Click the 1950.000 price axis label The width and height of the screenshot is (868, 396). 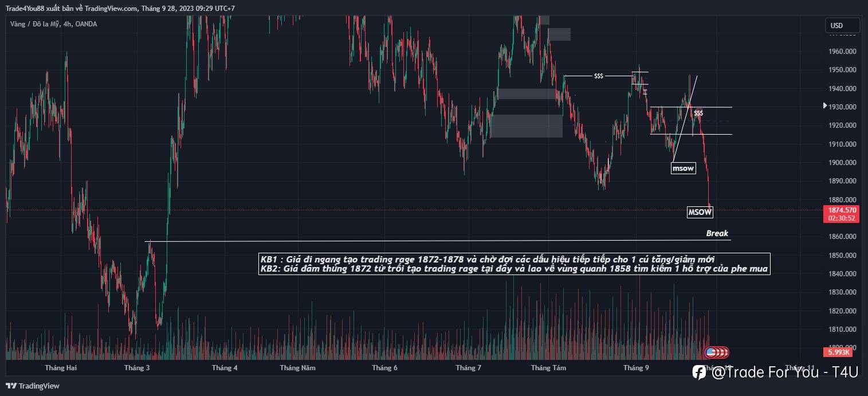[x=842, y=70]
